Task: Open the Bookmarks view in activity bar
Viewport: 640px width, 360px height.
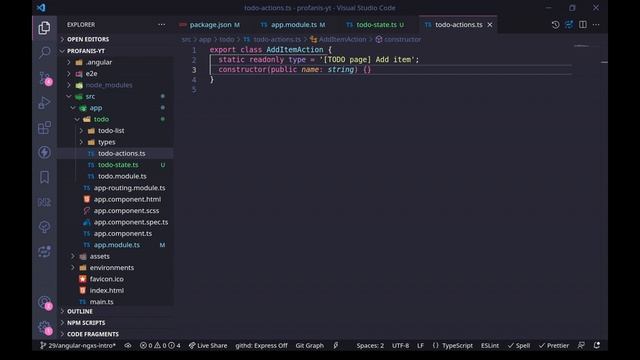Action: (x=44, y=177)
